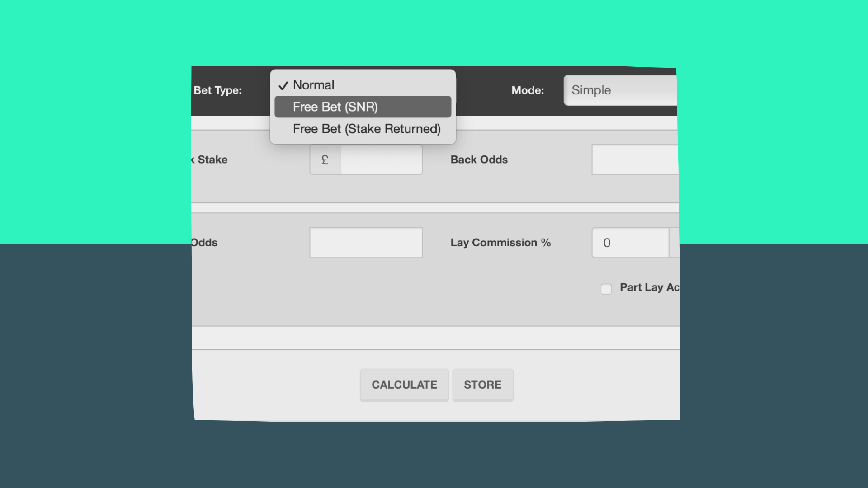This screenshot has width=868, height=488.
Task: Click the Lay Commission percentage field
Action: pyautogui.click(x=630, y=243)
